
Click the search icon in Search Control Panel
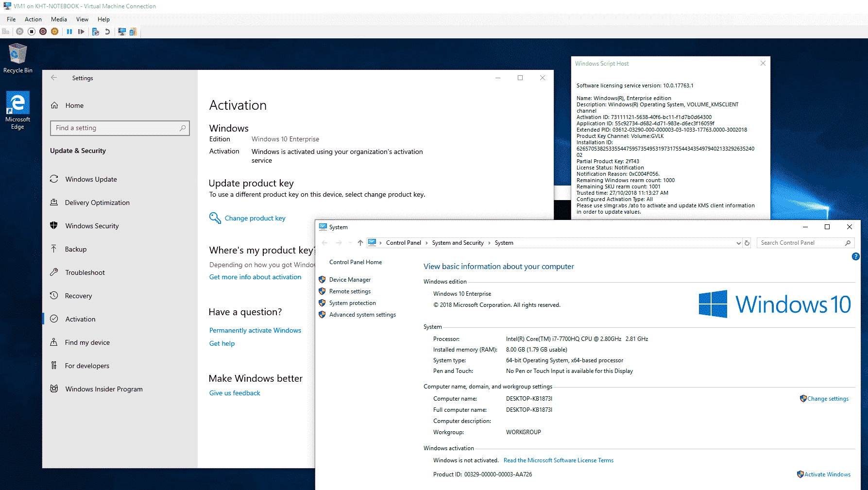[848, 243]
